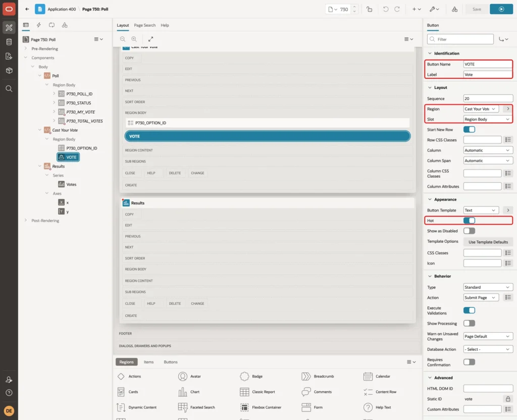Undo the last change
517x420 pixels.
point(385,9)
